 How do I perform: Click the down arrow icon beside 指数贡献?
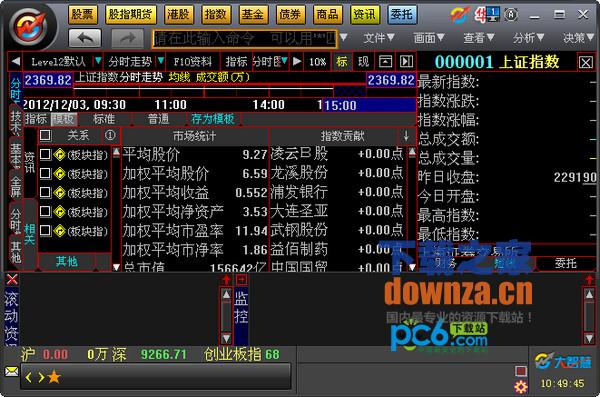[406, 135]
